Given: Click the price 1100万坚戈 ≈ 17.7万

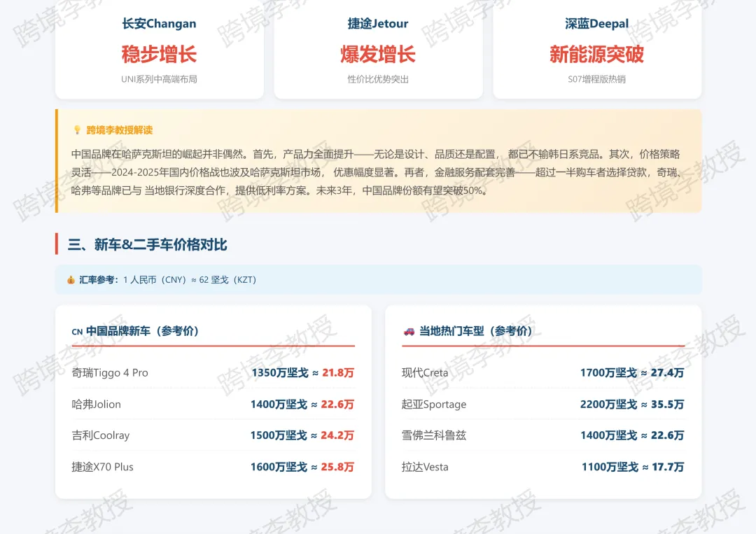Looking at the screenshot, I should 633,467.
